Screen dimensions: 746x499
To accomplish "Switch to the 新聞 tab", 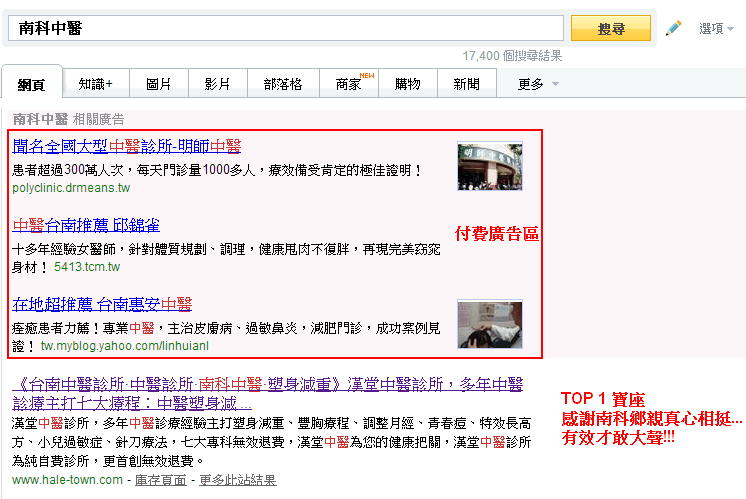I will tap(466, 84).
